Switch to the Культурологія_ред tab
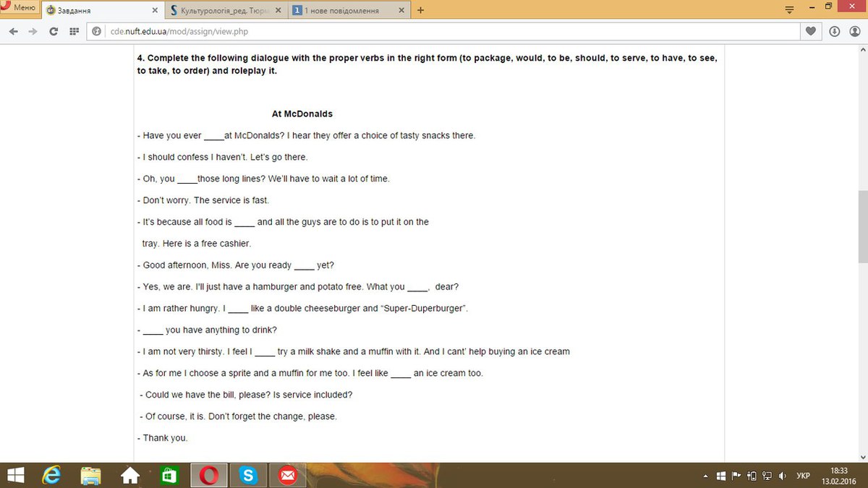This screenshot has width=868, height=488. pyautogui.click(x=226, y=11)
